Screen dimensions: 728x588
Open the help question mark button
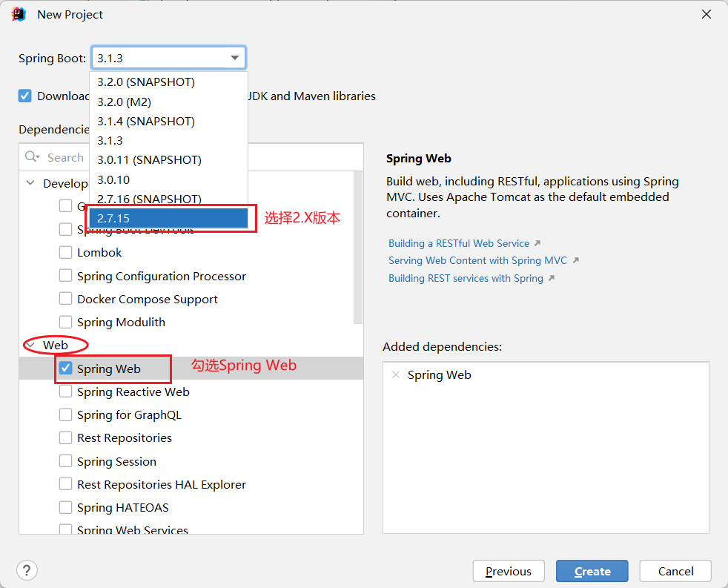(x=27, y=570)
